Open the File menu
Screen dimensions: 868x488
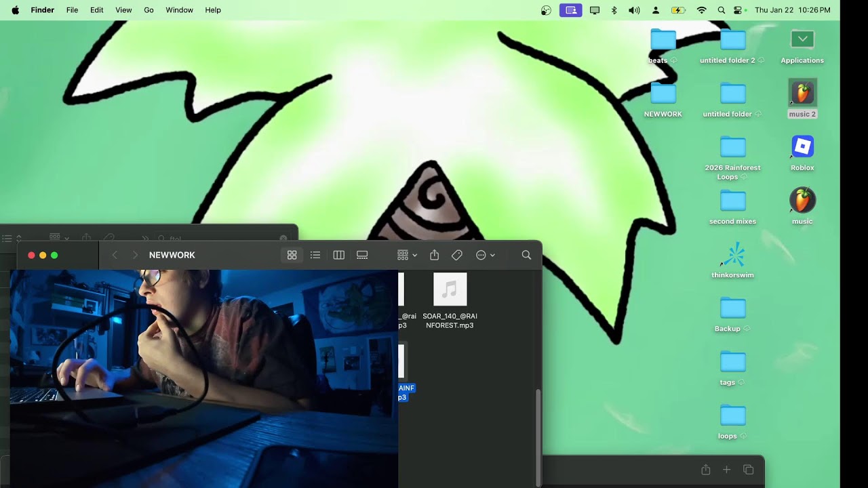tap(72, 10)
